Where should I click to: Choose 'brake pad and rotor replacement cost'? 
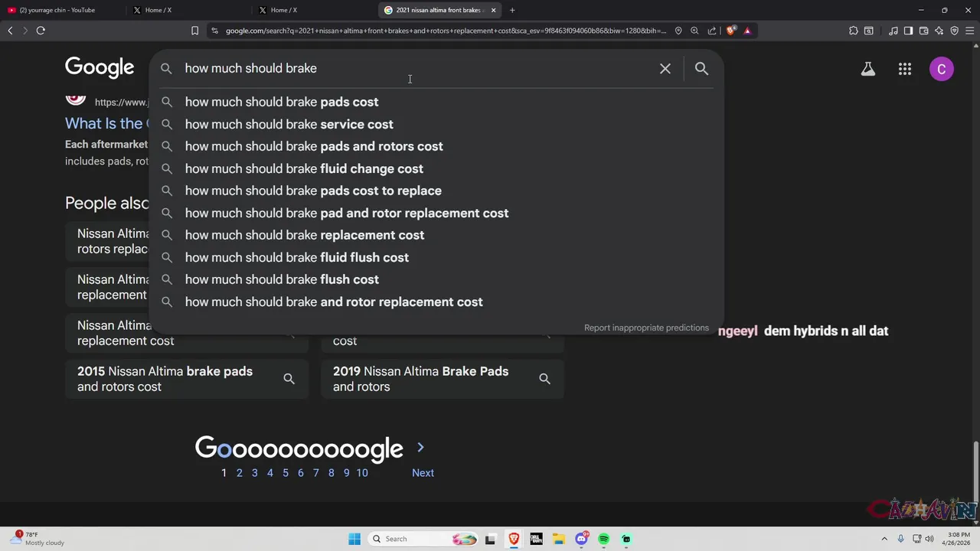coord(436,213)
